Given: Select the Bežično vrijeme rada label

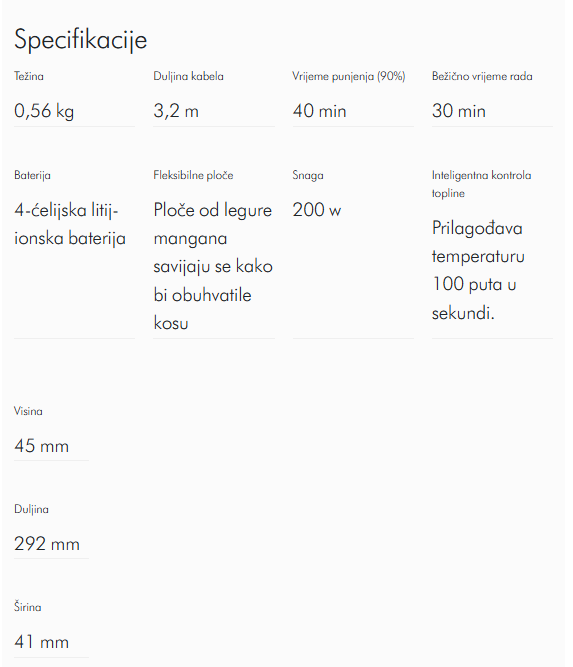Looking at the screenshot, I should tap(482, 76).
